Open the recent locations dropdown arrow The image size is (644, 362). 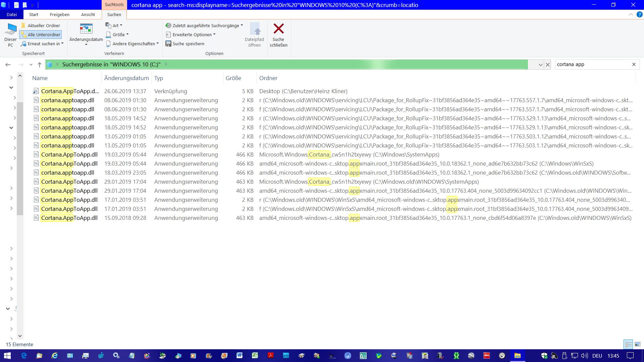[x=31, y=64]
